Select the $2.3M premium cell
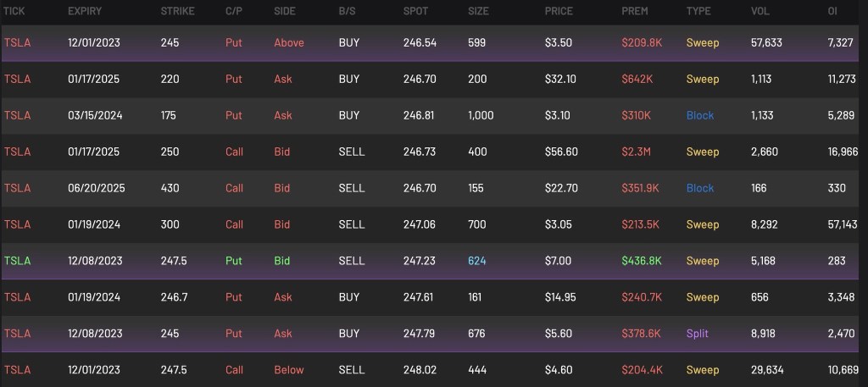Screen dimensions: 868x387 637,152
